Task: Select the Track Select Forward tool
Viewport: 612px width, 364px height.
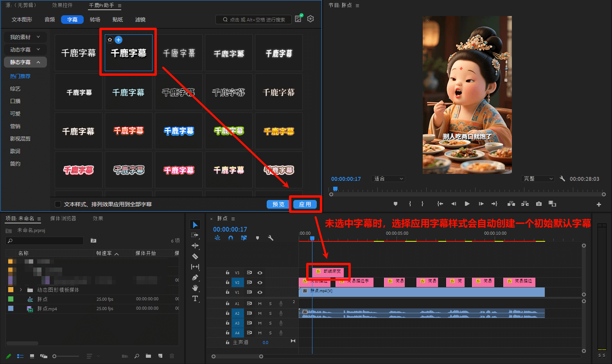Action: pos(195,235)
